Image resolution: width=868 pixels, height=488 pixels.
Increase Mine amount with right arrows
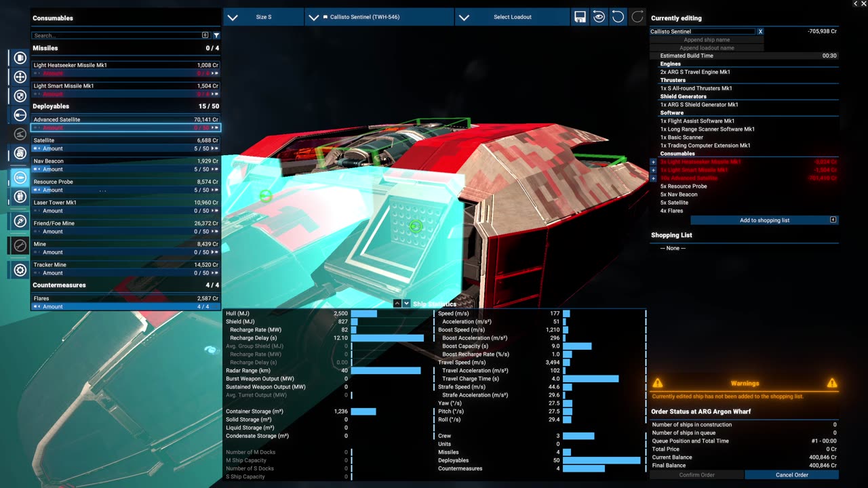(x=216, y=252)
